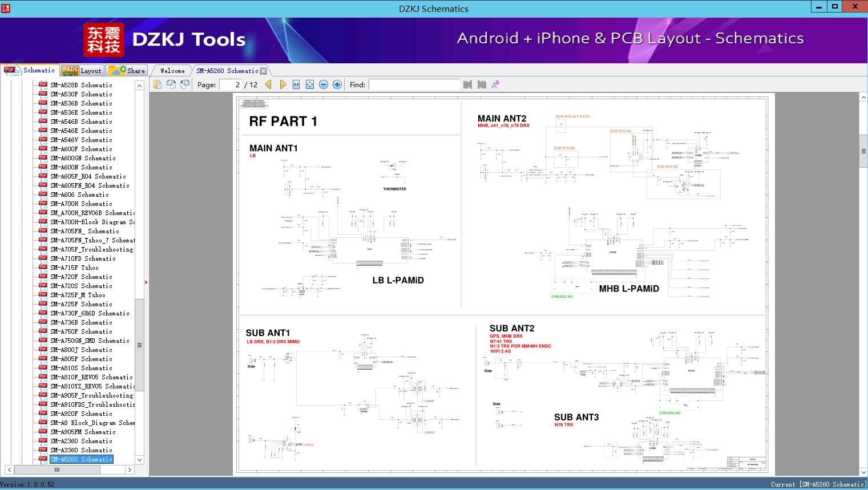Screen dimensions: 868x490
Task: Click the document view scroll-down arrow
Action: [x=863, y=472]
